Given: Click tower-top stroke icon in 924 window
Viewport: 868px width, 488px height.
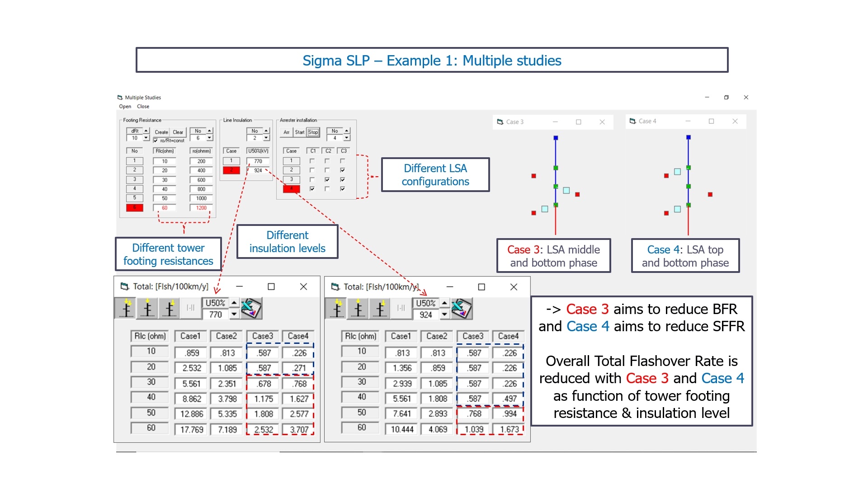Looking at the screenshot, I should (359, 309).
